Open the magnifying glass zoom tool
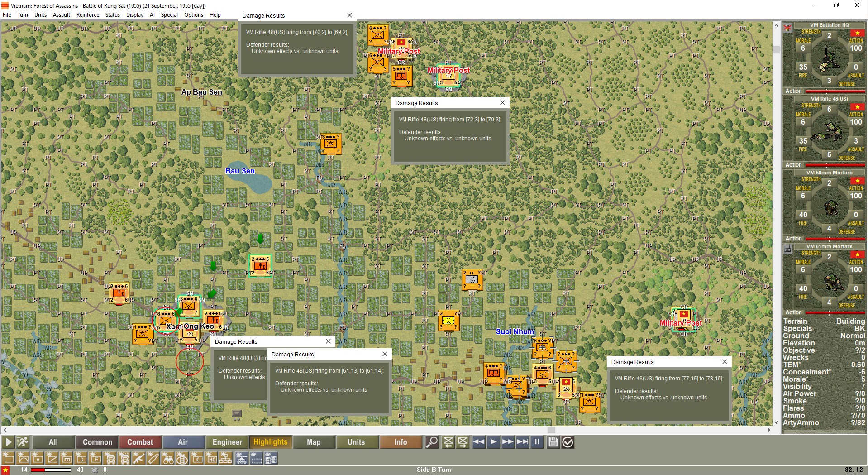 point(432,442)
